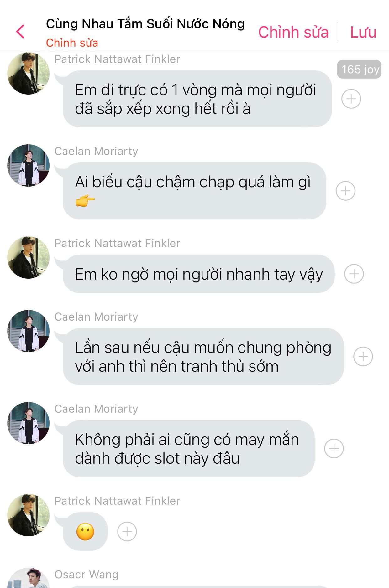Click the 'Lưu' save button

pyautogui.click(x=363, y=32)
